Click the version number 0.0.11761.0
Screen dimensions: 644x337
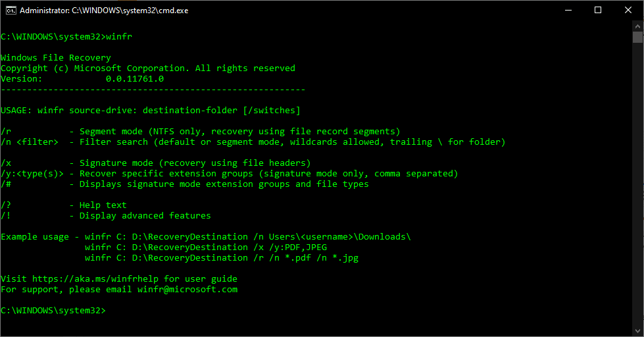pyautogui.click(x=135, y=79)
